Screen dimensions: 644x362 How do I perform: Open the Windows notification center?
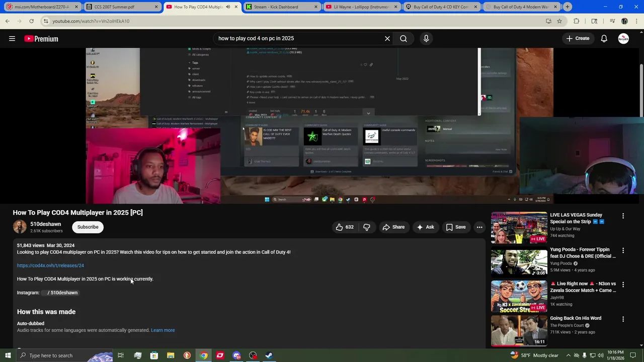633,355
